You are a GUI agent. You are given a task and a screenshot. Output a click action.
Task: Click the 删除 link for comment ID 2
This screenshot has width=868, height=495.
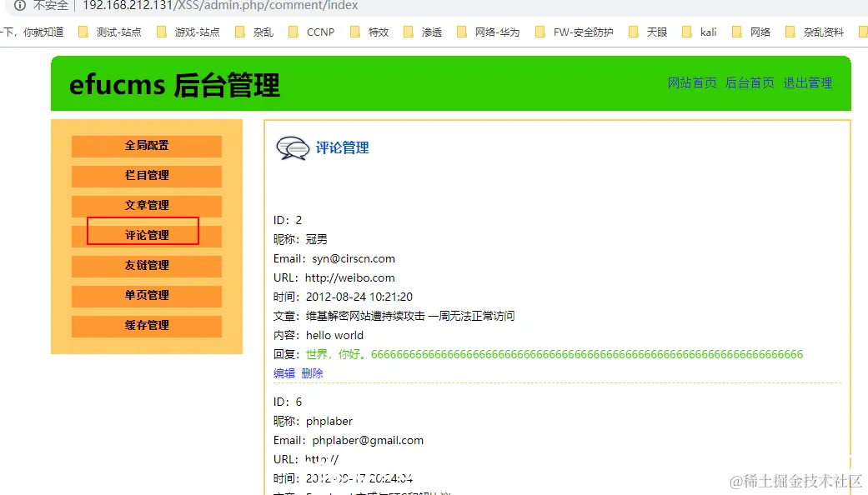coord(312,373)
